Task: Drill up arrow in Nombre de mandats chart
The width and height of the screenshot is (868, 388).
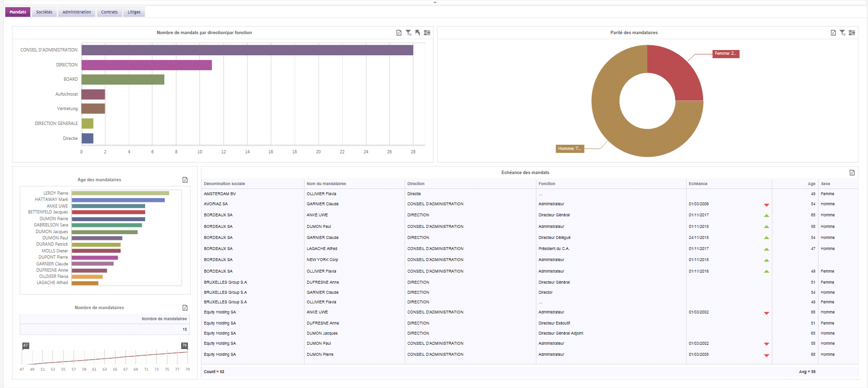Action: coord(418,33)
